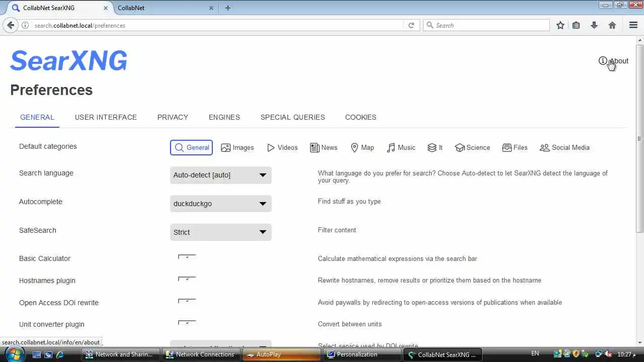Screen dimensions: 644x362
Task: Go to the browser home icon
Action: (x=612, y=25)
